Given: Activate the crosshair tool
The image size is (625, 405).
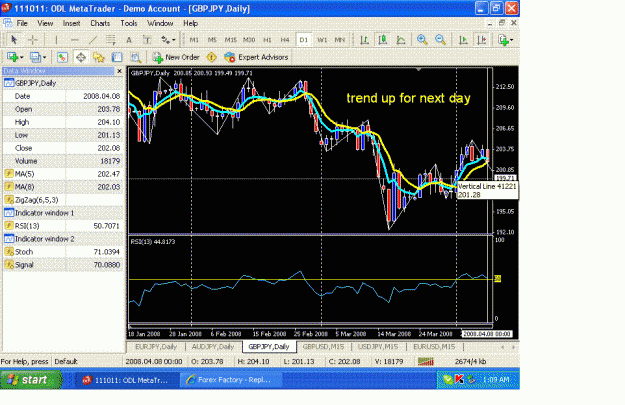Looking at the screenshot, I should point(33,40).
